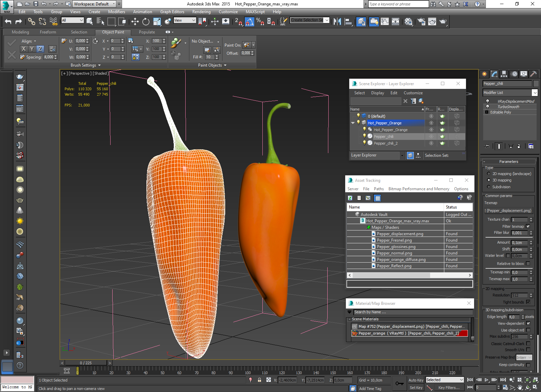Toggle VRayDisplacementMod modifier on/off bulb
This screenshot has height=392, width=541.
(x=488, y=101)
